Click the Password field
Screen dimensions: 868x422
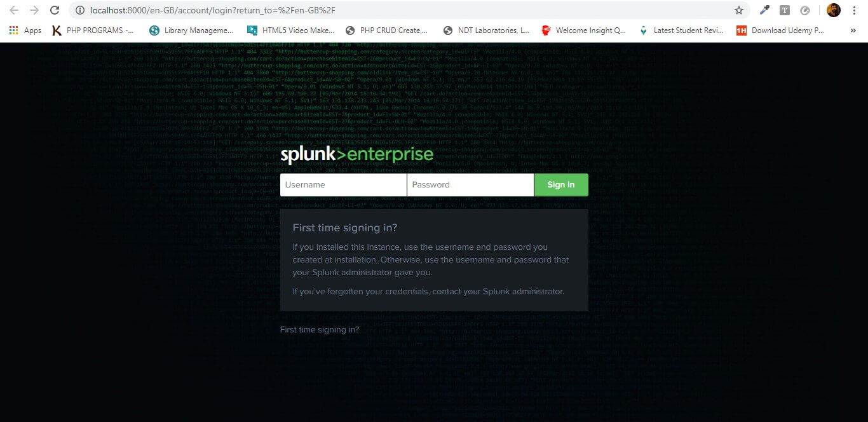click(470, 185)
